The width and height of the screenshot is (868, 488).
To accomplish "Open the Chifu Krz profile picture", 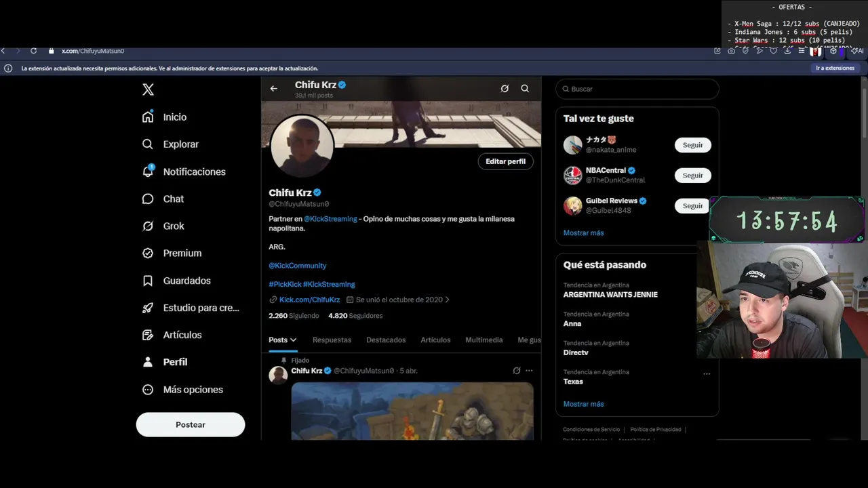I will click(302, 146).
